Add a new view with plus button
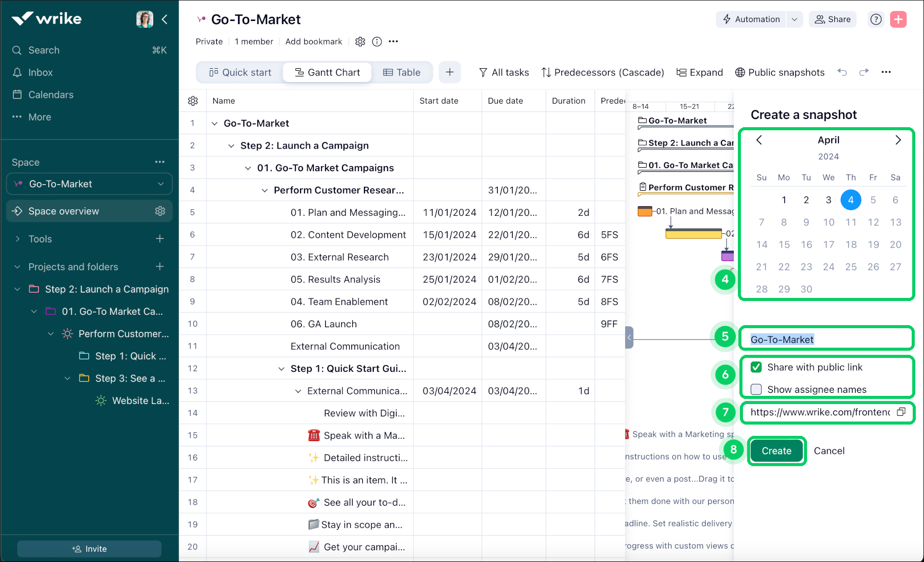The image size is (924, 562). click(x=450, y=72)
